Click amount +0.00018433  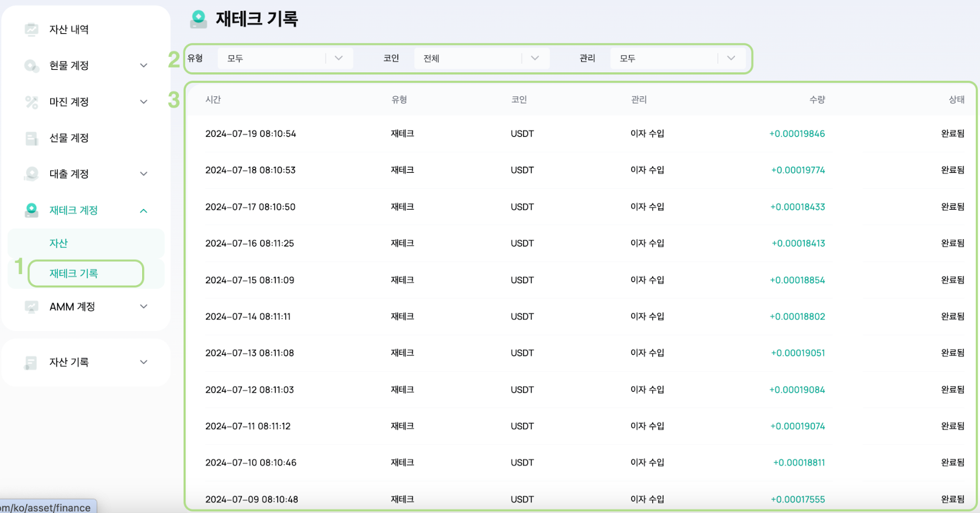point(797,207)
